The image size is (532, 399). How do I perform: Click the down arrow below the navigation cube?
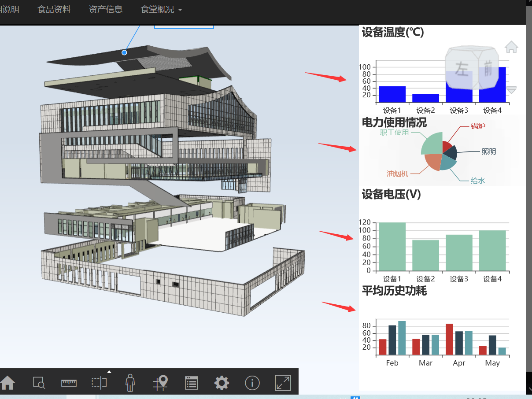coord(511,89)
